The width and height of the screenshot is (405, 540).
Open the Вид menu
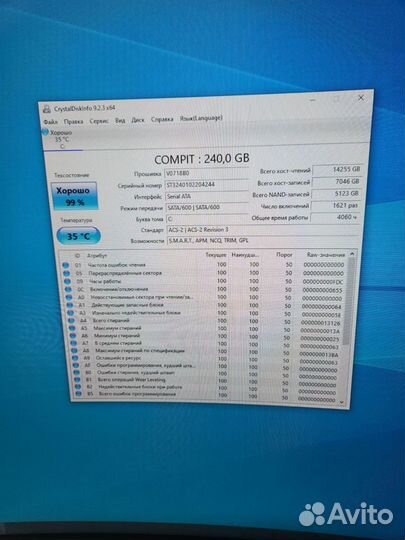coord(120,121)
